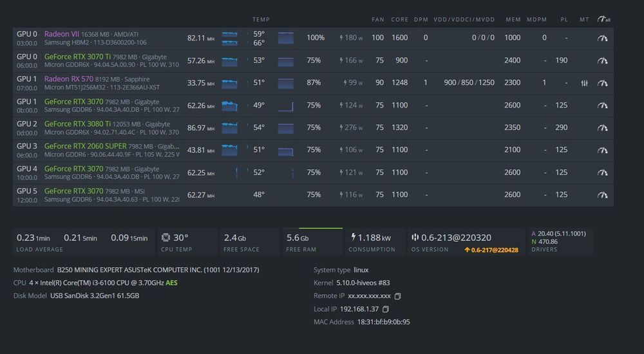644x354 pixels.
Task: Click the MDPM column header
Action: [x=537, y=19]
